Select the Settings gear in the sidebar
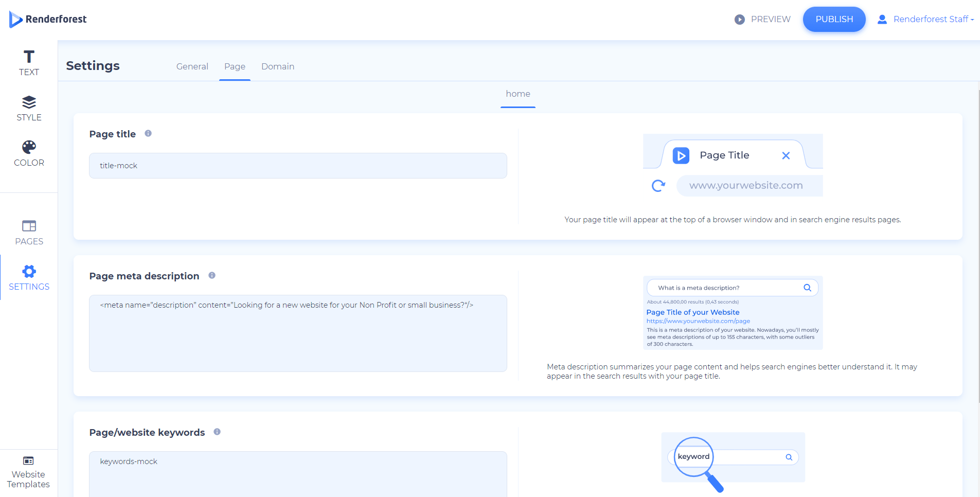 tap(28, 271)
